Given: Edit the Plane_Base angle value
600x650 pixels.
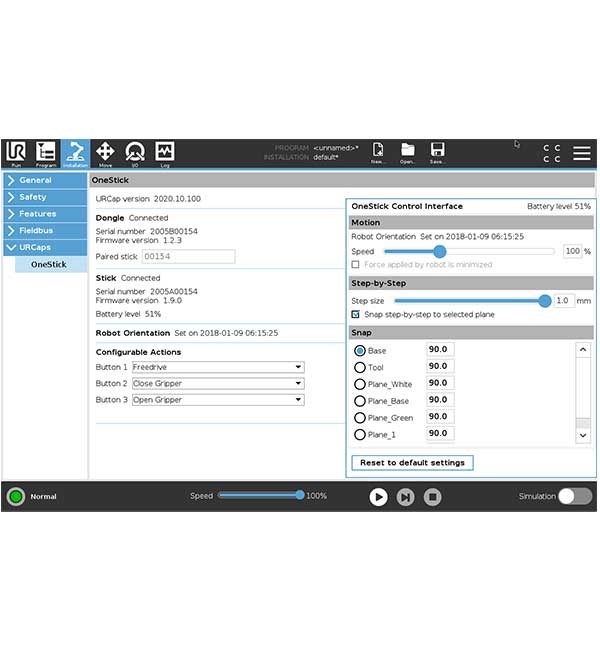Looking at the screenshot, I should point(440,400).
